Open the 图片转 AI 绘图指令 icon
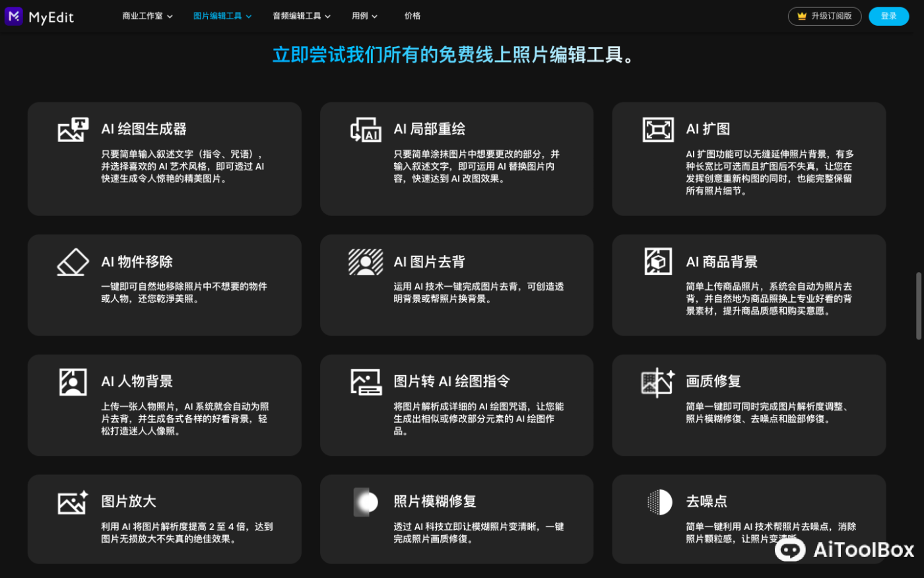This screenshot has width=924, height=578. (x=366, y=382)
